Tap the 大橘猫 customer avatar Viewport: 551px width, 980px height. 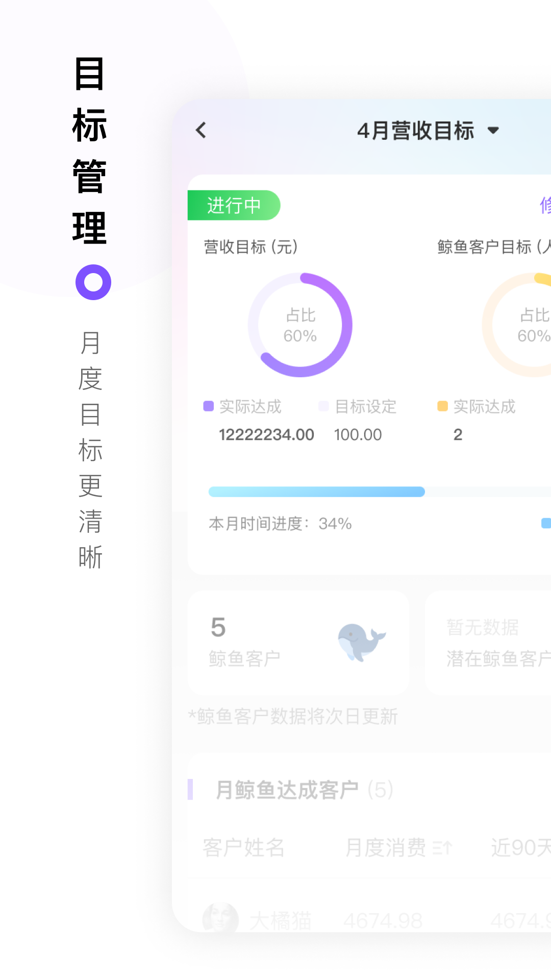click(220, 920)
